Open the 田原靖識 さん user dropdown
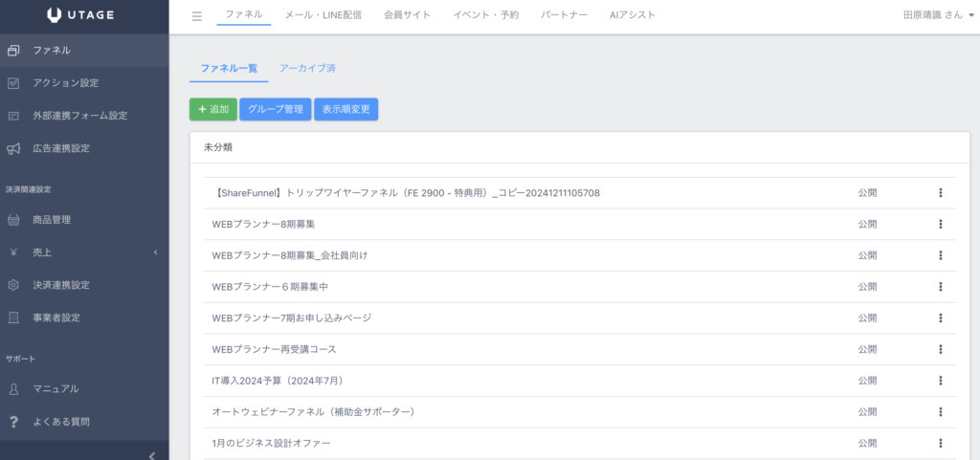 coord(939,15)
